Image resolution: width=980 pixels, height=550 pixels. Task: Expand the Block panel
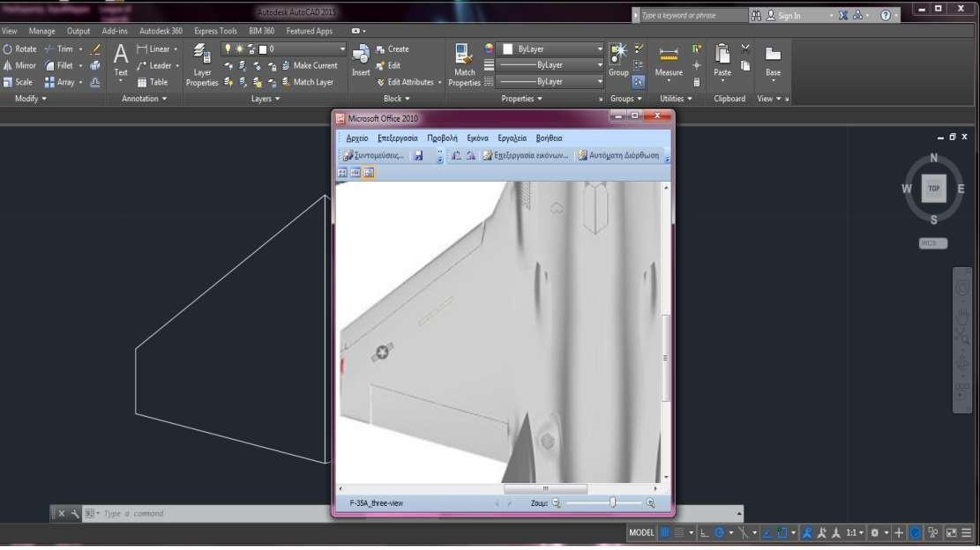[x=397, y=99]
